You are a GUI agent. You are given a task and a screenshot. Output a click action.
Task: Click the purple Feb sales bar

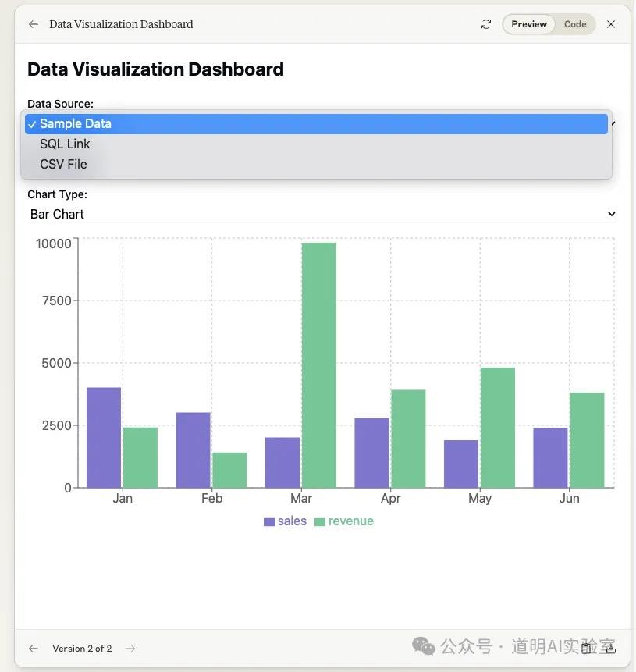(193, 450)
